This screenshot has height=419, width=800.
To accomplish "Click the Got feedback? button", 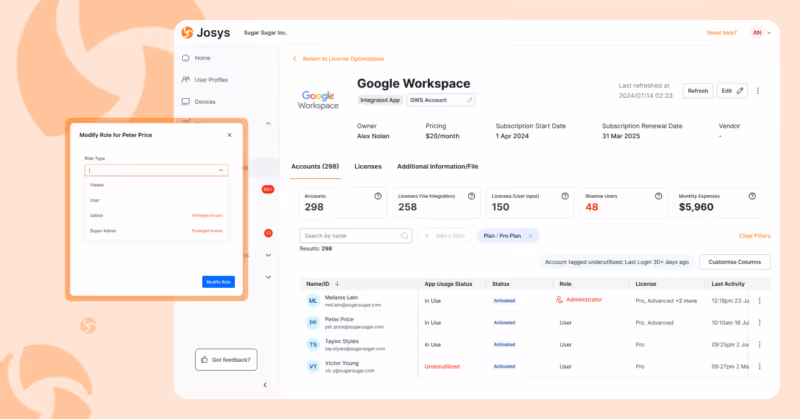I will pyautogui.click(x=226, y=360).
